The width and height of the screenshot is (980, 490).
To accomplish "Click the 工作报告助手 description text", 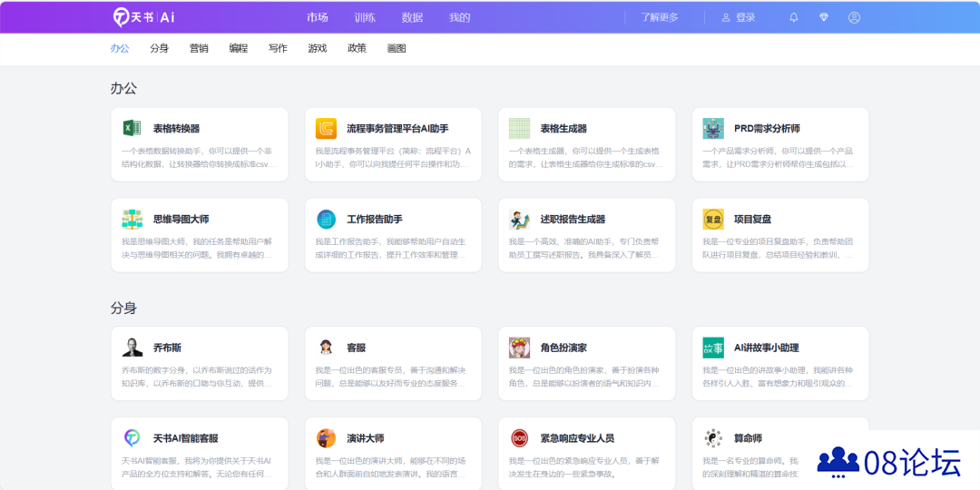I will coord(392,248).
